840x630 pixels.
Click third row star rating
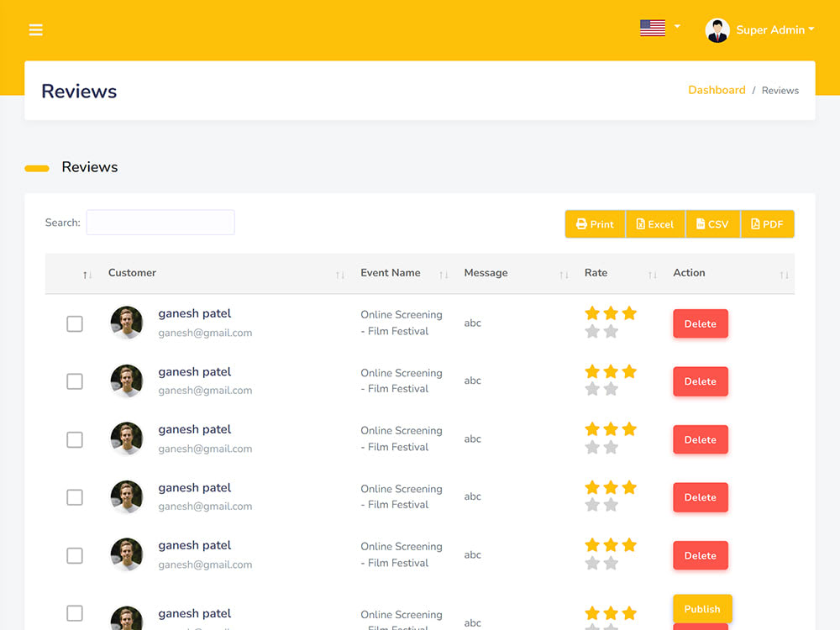pyautogui.click(x=611, y=438)
